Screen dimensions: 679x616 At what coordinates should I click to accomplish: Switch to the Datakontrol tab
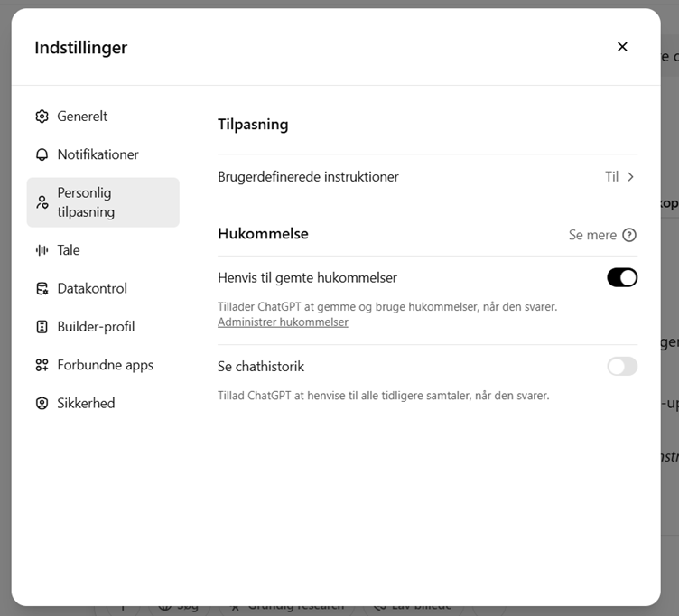[x=92, y=289]
